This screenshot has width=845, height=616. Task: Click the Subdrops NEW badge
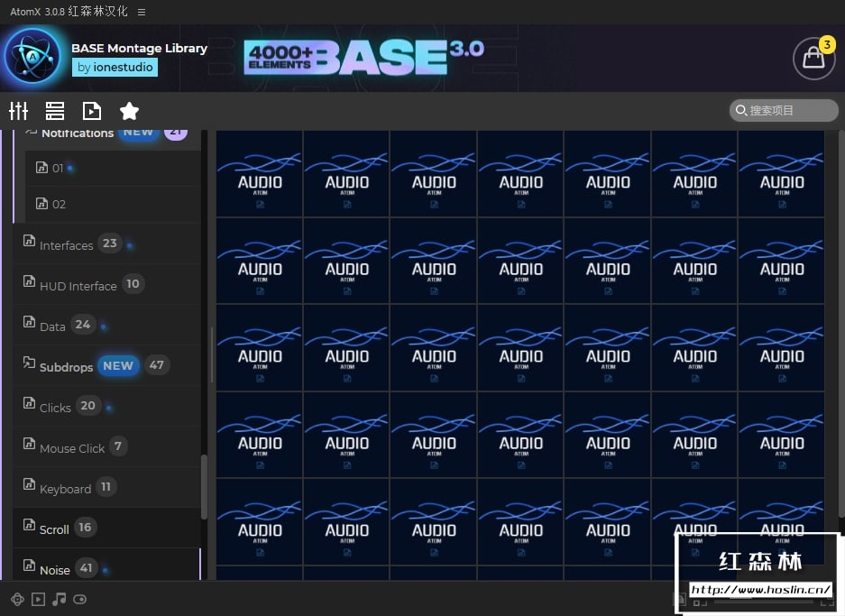118,366
